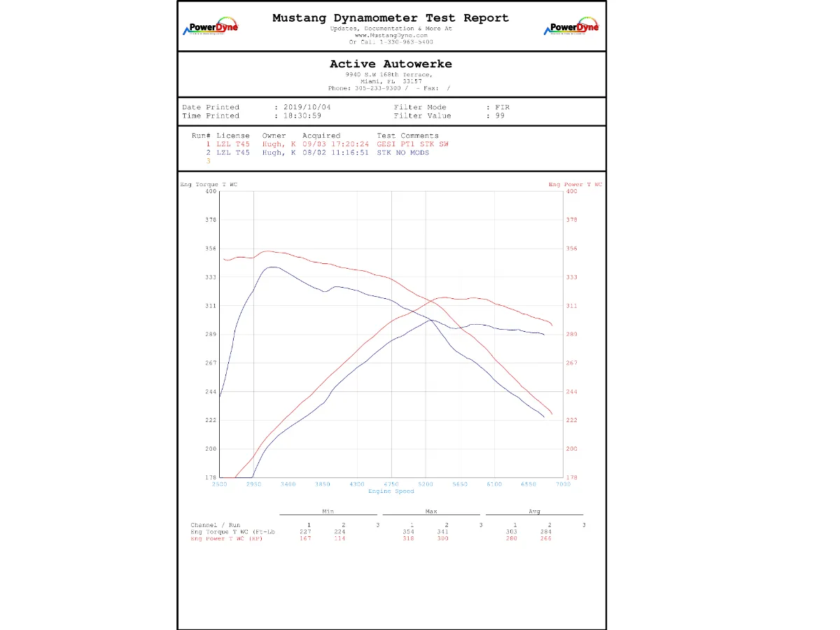Click the 'Acquired' column header
The height and width of the screenshot is (630, 840).
321,136
